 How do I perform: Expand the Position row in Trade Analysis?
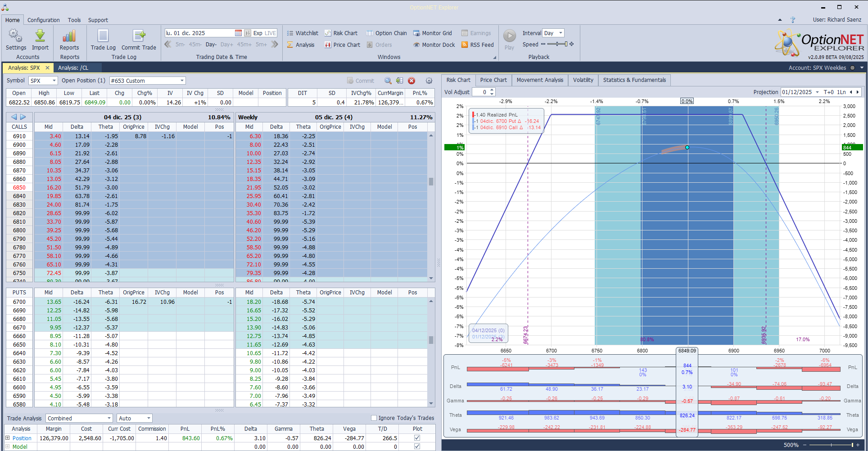7,438
